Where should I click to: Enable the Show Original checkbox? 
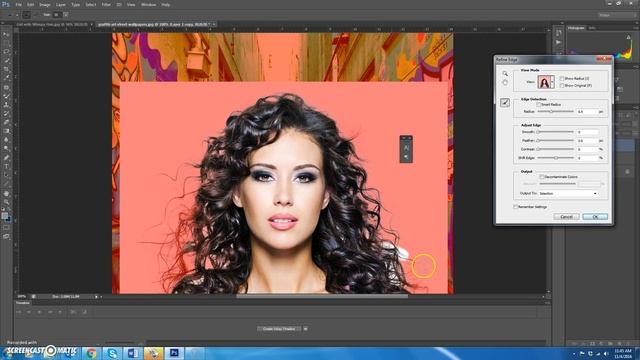pos(562,86)
